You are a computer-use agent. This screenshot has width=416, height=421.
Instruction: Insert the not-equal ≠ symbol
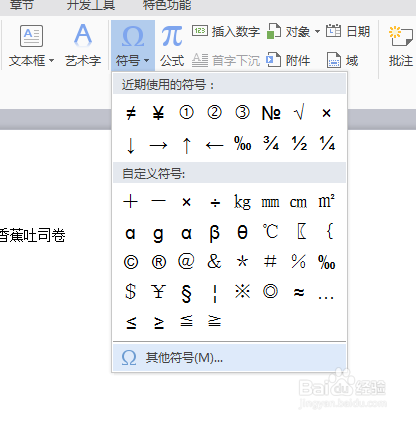coord(131,113)
